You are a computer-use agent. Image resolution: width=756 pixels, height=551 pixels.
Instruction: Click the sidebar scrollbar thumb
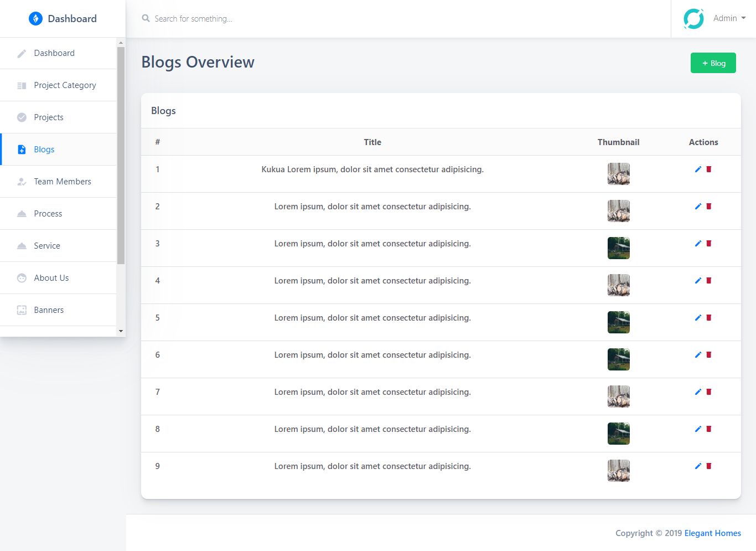tap(121, 155)
